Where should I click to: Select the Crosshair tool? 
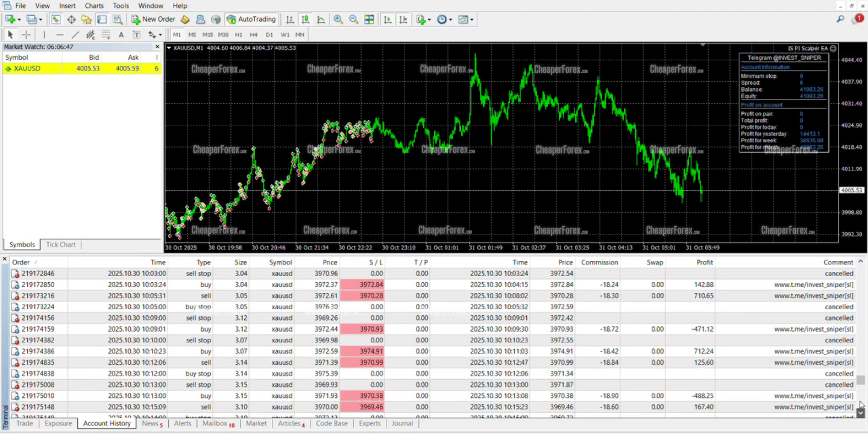point(27,34)
